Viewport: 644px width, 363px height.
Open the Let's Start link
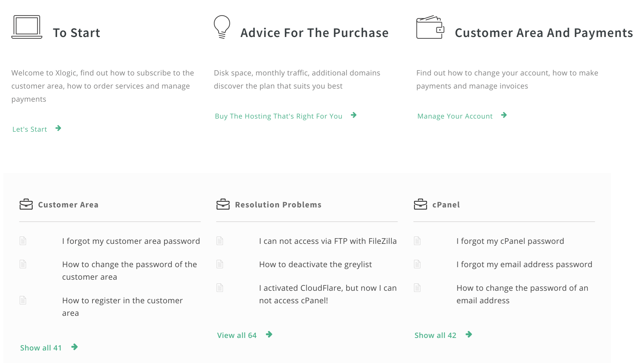pyautogui.click(x=30, y=129)
